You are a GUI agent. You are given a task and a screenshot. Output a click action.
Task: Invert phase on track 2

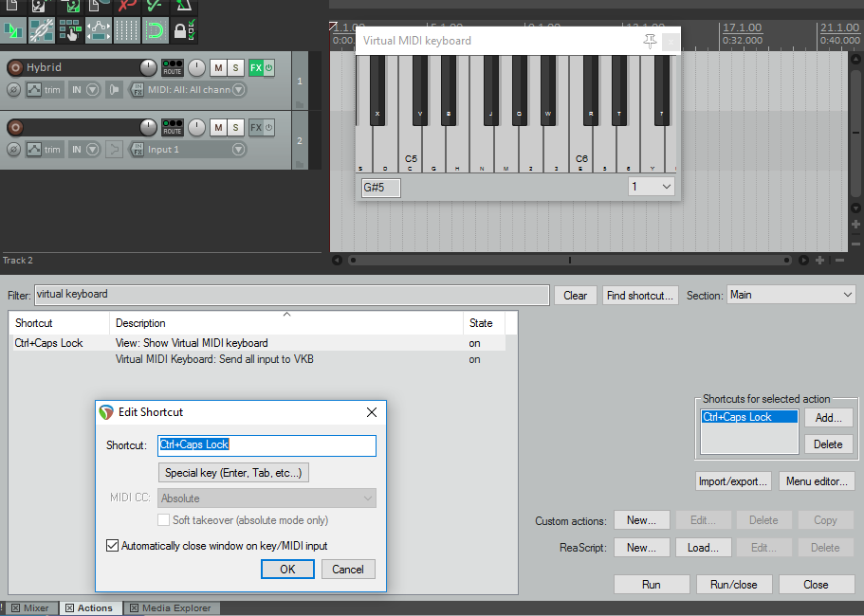14,149
